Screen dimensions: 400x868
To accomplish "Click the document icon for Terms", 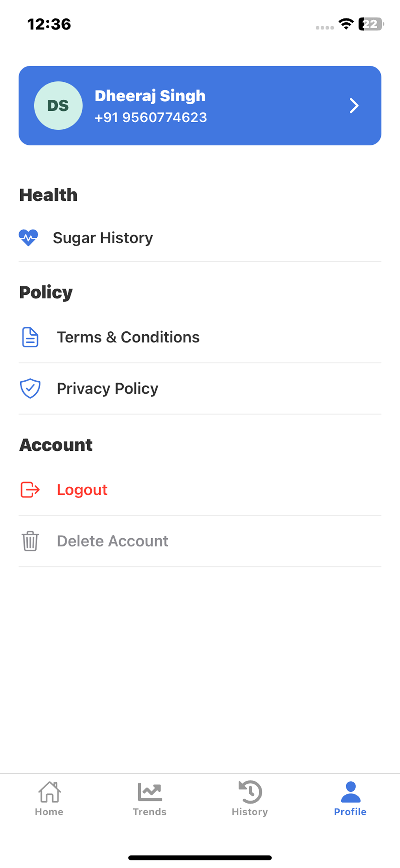I will click(30, 337).
